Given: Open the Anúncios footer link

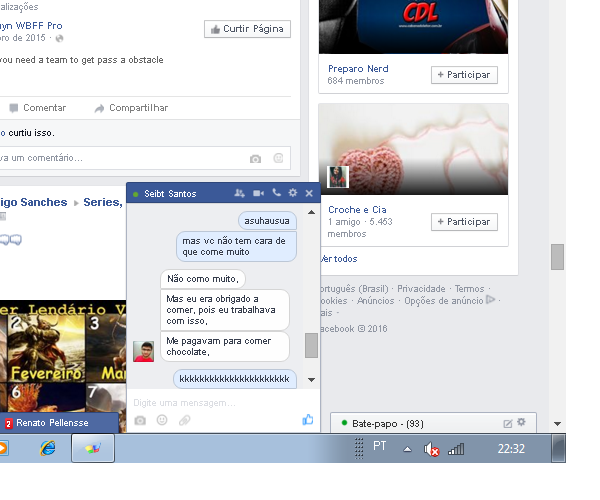Looking at the screenshot, I should 375,301.
